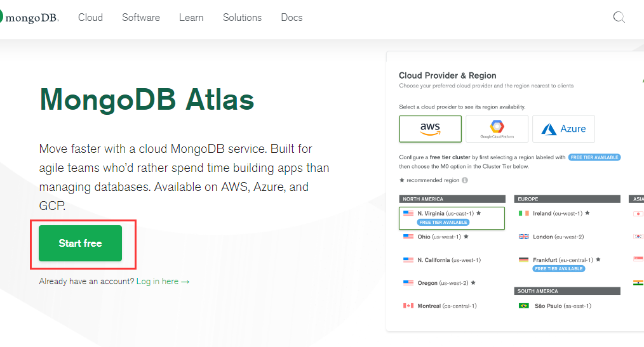Expand the Software navigation menu
The height and width of the screenshot is (347, 644).
coord(141,18)
